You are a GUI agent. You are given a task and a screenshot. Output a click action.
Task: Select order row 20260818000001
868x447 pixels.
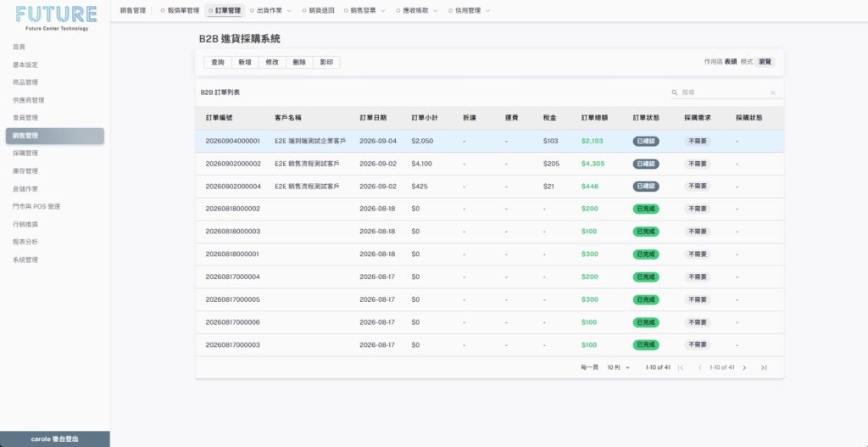coord(489,254)
